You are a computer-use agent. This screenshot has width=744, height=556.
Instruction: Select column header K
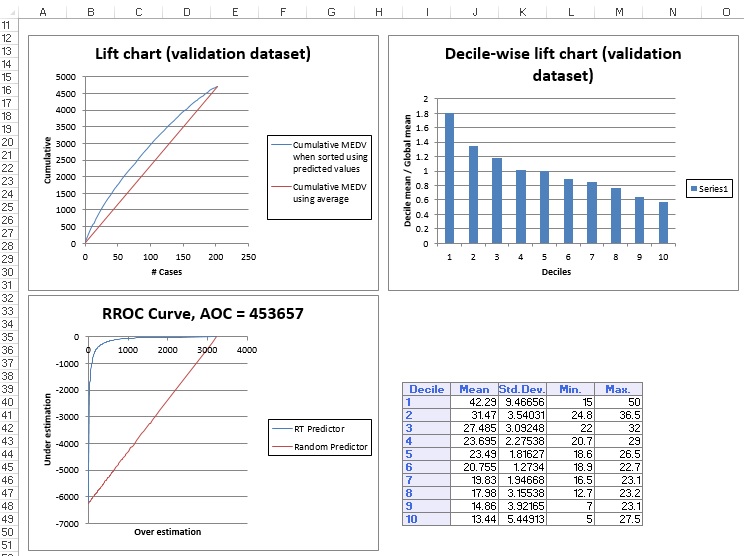click(x=522, y=11)
